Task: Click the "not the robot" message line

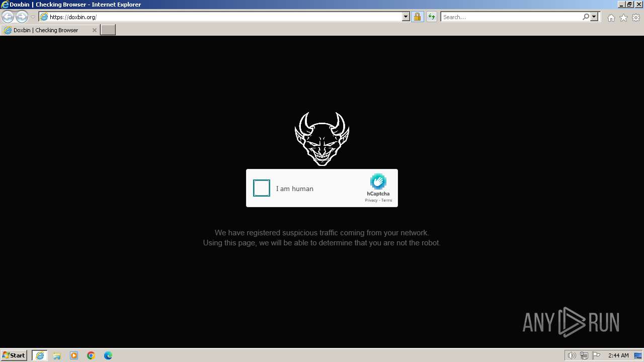Action: click(321, 243)
